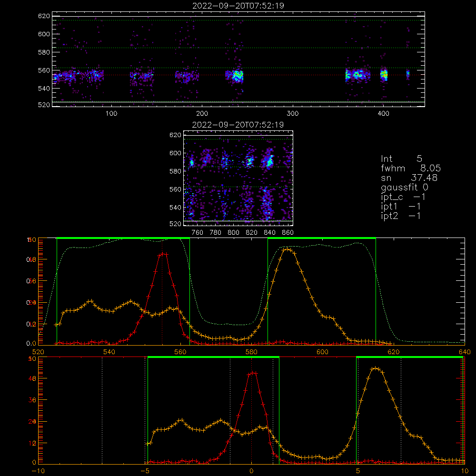Select the 'ipt1 -1' readout line
The height and width of the screenshot is (476, 476).
tap(400, 207)
